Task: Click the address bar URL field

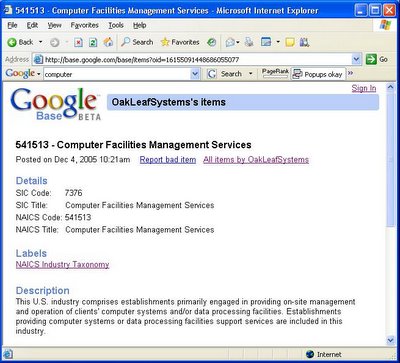Action: click(197, 60)
